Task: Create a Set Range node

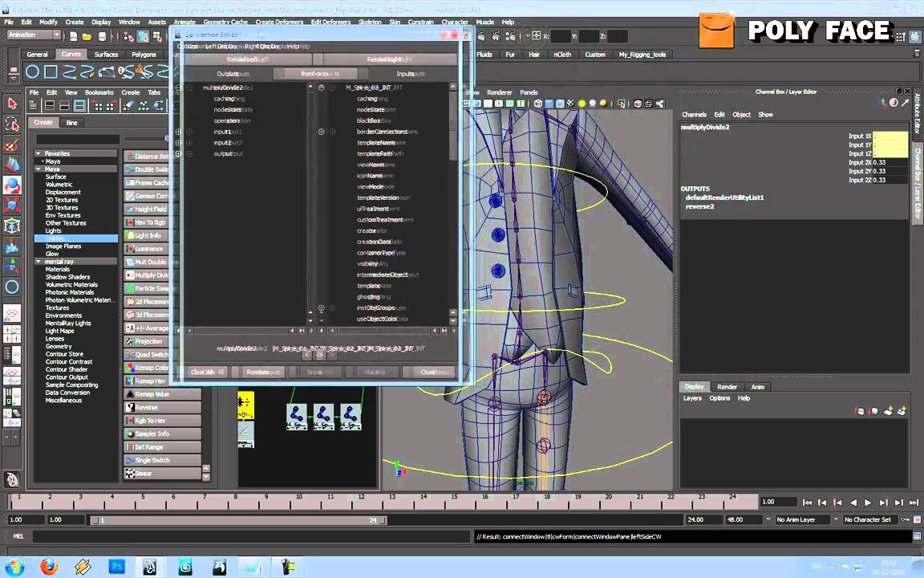Action: [163, 447]
